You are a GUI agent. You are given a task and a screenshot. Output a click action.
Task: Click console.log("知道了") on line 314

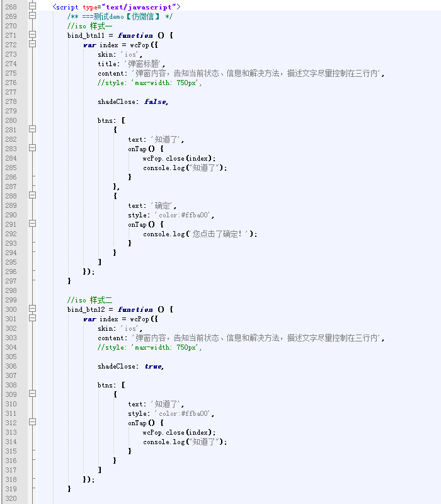(185, 442)
